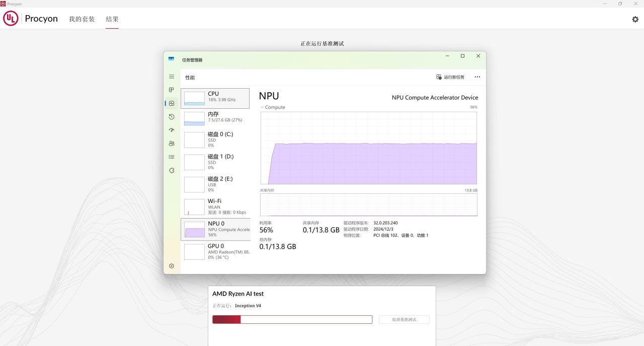Click 利用率 56% value
Image resolution: width=644 pixels, height=346 pixels.
coord(266,230)
